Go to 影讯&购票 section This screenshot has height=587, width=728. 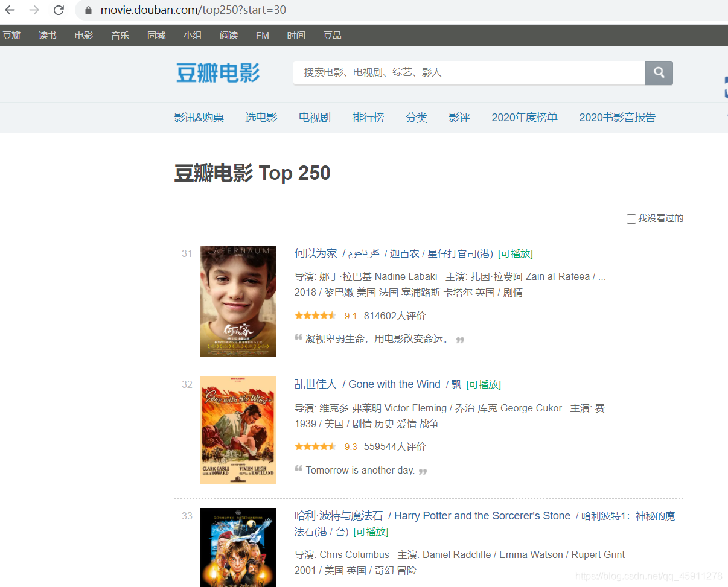tap(199, 118)
